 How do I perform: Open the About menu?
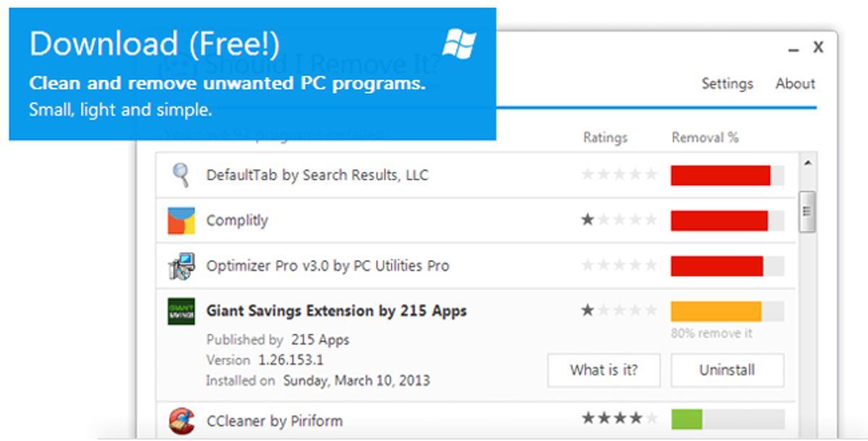pyautogui.click(x=795, y=84)
